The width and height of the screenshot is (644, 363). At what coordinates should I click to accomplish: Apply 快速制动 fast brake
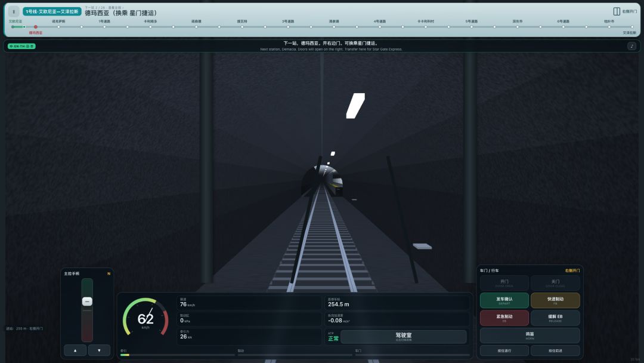(555, 300)
